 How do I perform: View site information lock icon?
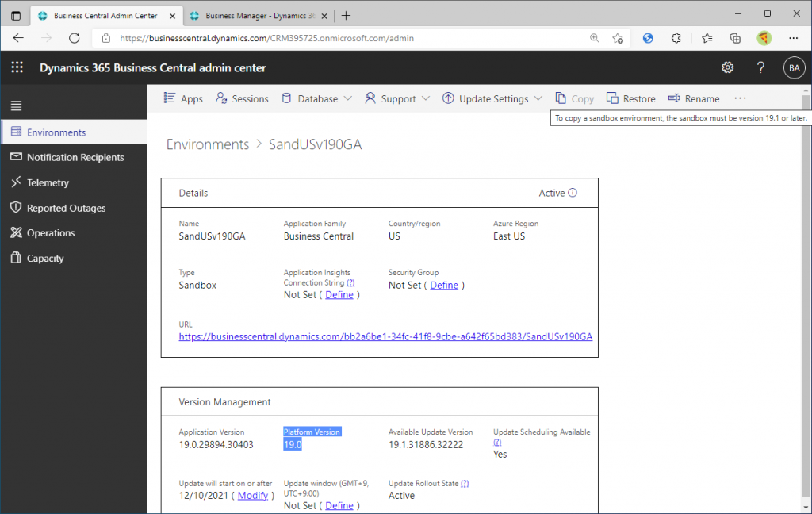[106, 38]
